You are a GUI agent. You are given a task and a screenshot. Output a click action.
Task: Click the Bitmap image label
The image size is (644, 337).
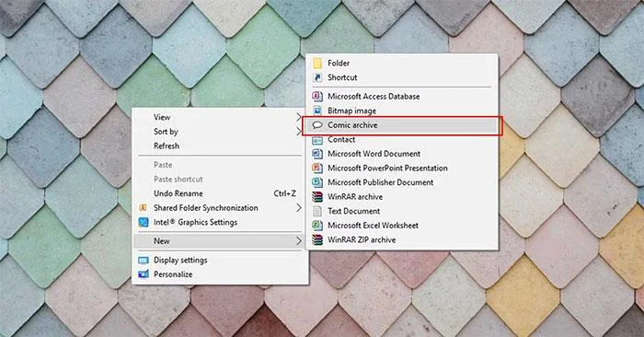[351, 110]
